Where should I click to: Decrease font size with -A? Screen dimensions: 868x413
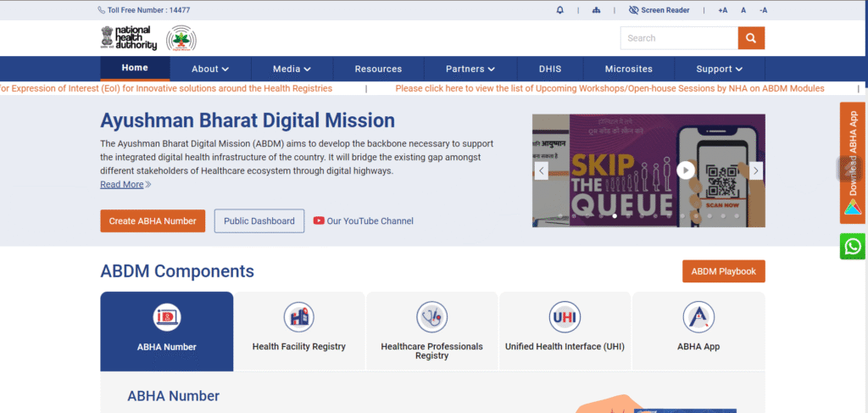(x=764, y=10)
